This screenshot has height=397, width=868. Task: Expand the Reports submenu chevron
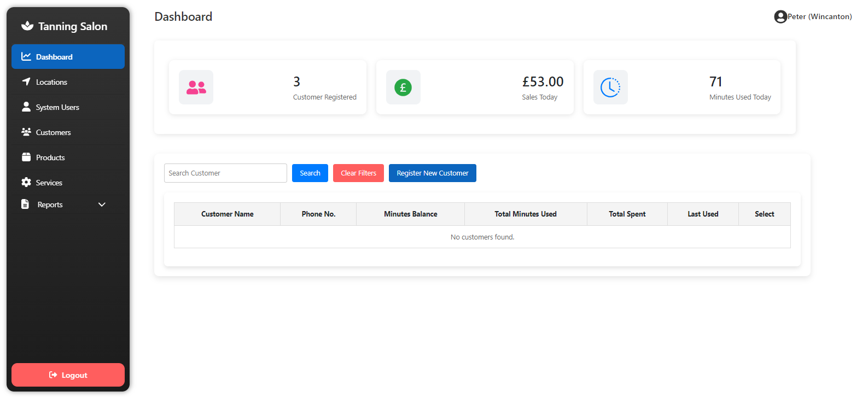coord(102,205)
